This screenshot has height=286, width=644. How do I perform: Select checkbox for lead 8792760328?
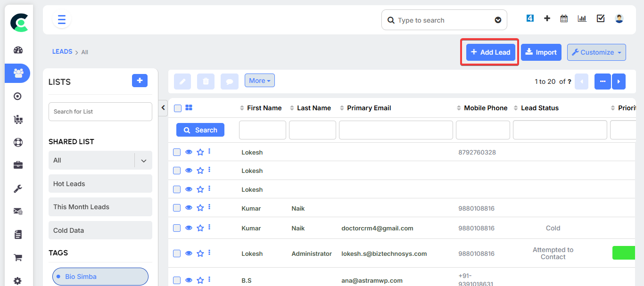tap(177, 152)
